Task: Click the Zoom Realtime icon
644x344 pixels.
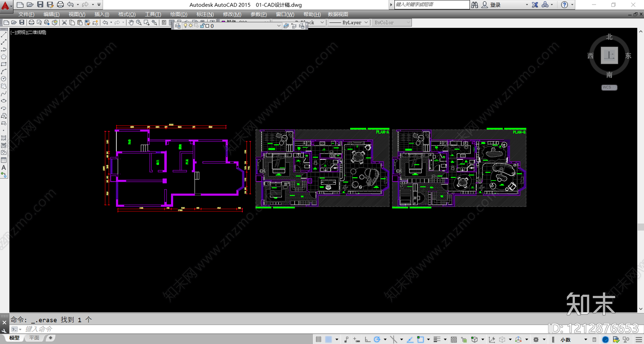Action: click(138, 23)
